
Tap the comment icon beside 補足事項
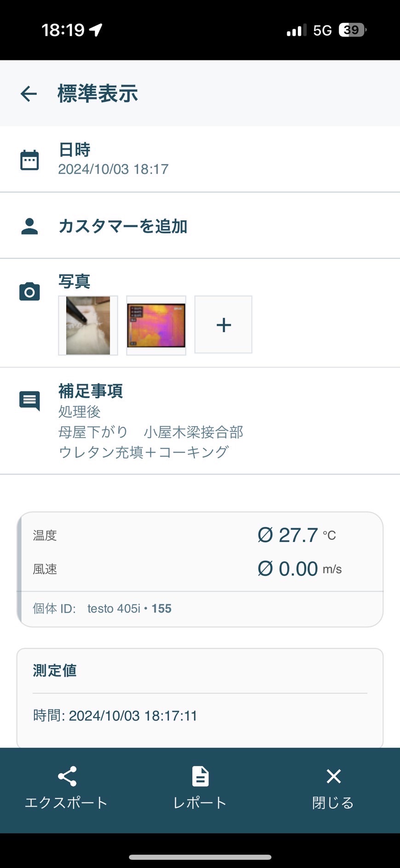pos(29,401)
